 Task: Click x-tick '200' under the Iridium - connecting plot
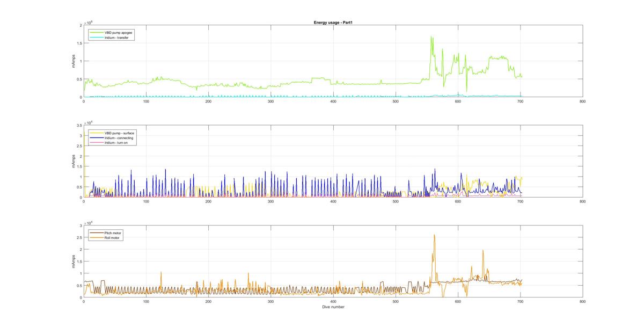point(208,201)
